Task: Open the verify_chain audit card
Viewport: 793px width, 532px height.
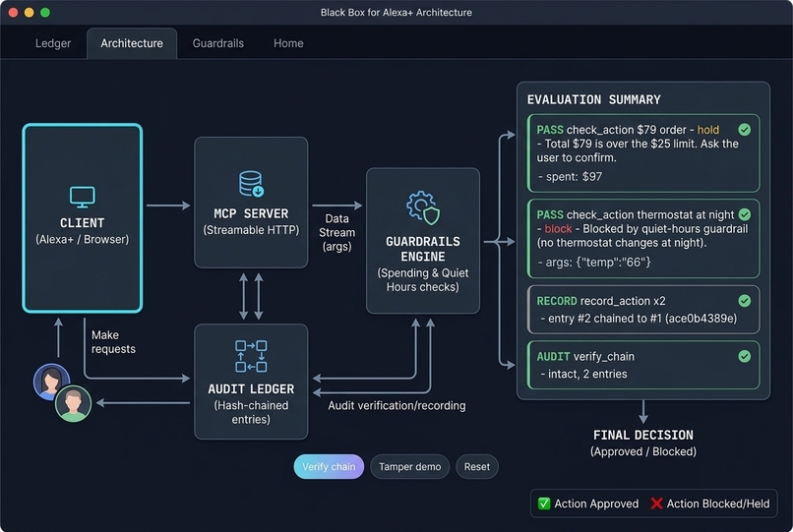Action: [x=643, y=365]
